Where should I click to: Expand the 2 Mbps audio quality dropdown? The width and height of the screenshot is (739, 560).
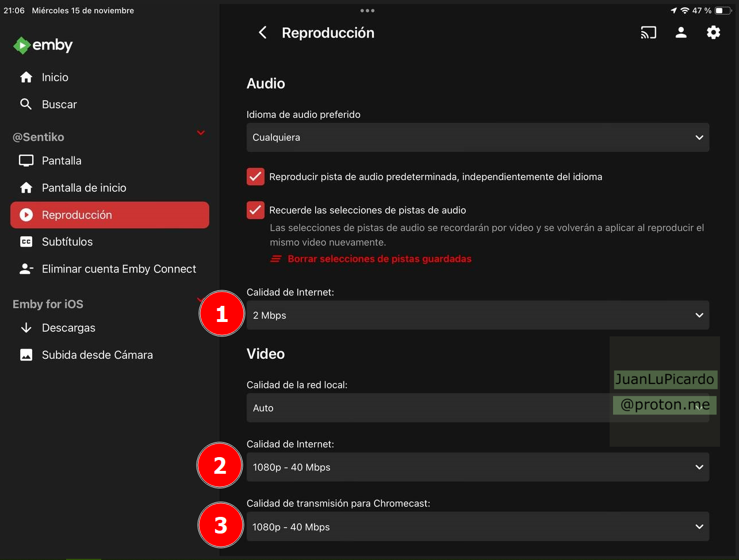(477, 315)
